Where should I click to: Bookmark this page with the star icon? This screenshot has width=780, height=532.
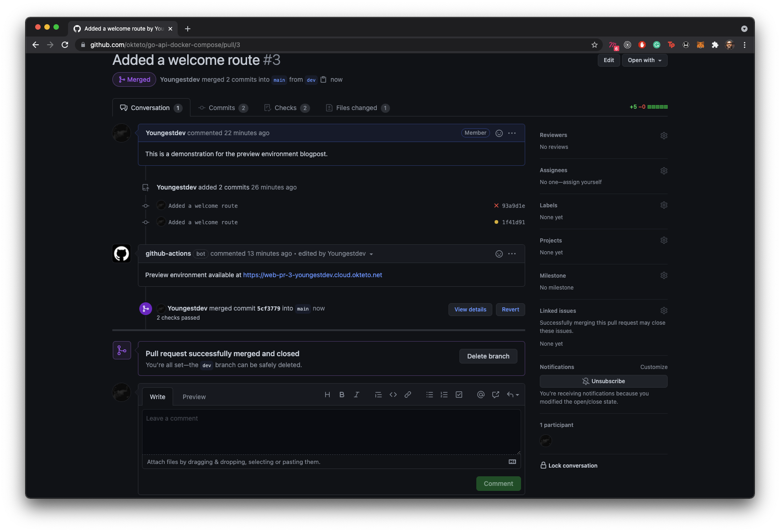(594, 45)
